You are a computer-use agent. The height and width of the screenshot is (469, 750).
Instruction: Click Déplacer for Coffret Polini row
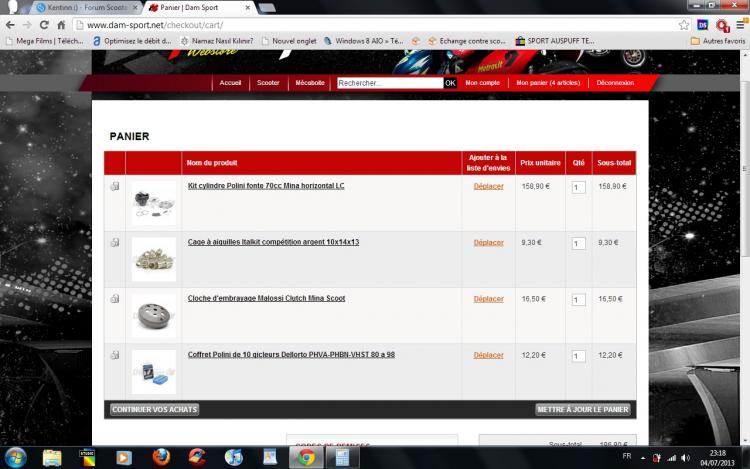488,355
